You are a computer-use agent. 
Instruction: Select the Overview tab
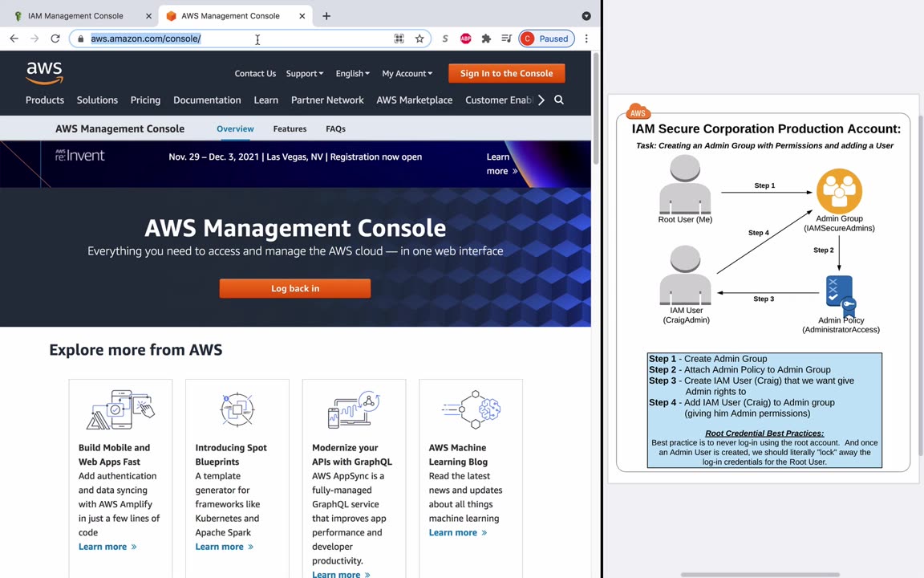pyautogui.click(x=235, y=128)
